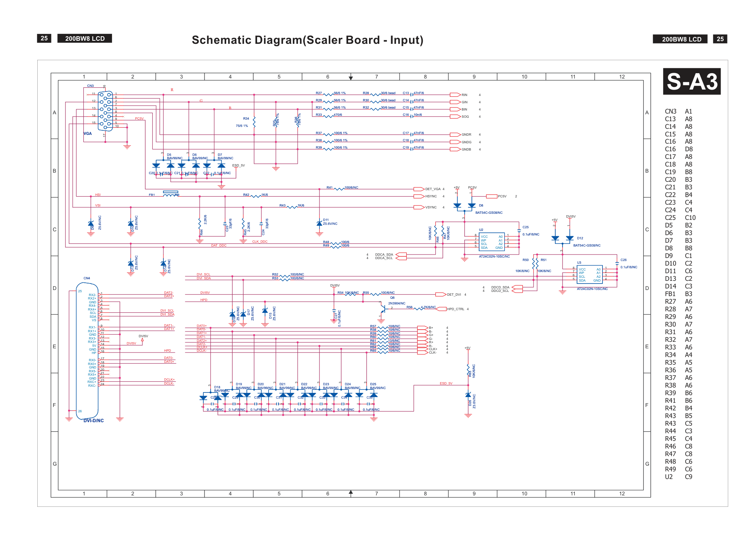Select the D26 zener diode symbol
This screenshot has width=756, height=535.
468,395
